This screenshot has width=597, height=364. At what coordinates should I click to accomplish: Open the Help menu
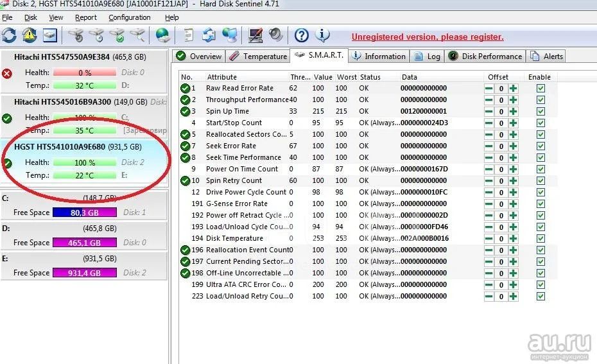coord(171,17)
